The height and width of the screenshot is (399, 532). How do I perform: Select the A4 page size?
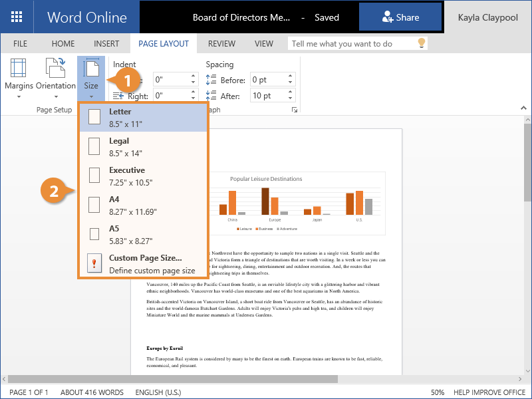[144, 205]
